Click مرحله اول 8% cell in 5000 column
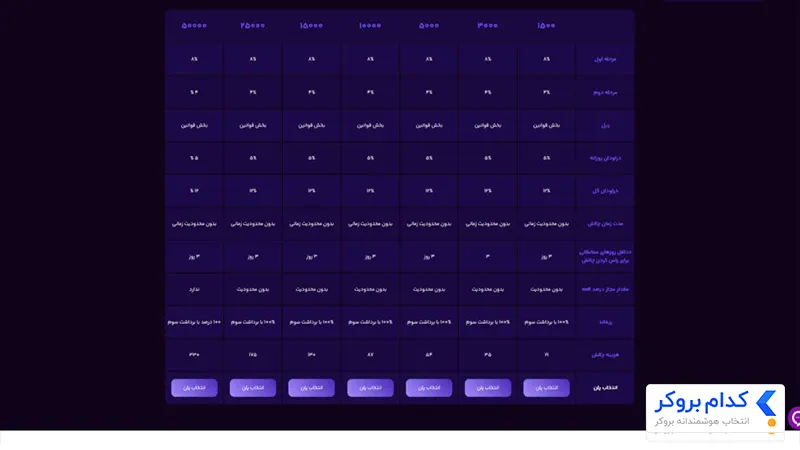 (429, 59)
